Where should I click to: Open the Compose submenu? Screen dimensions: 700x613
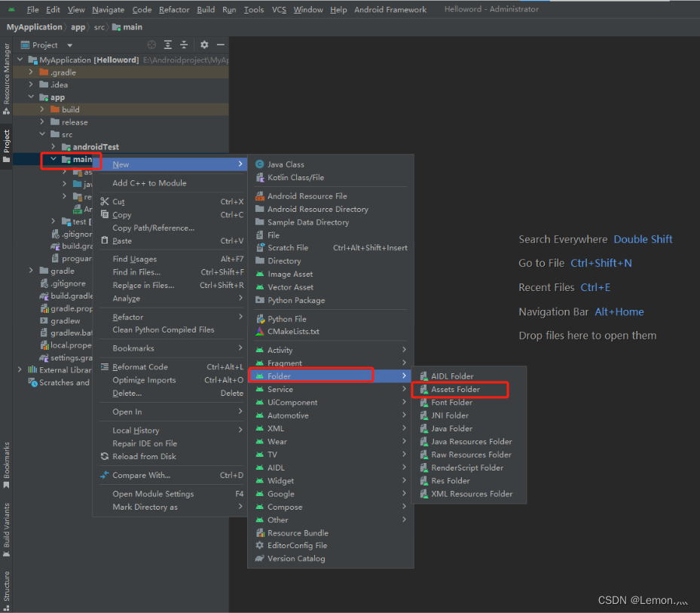pos(330,507)
